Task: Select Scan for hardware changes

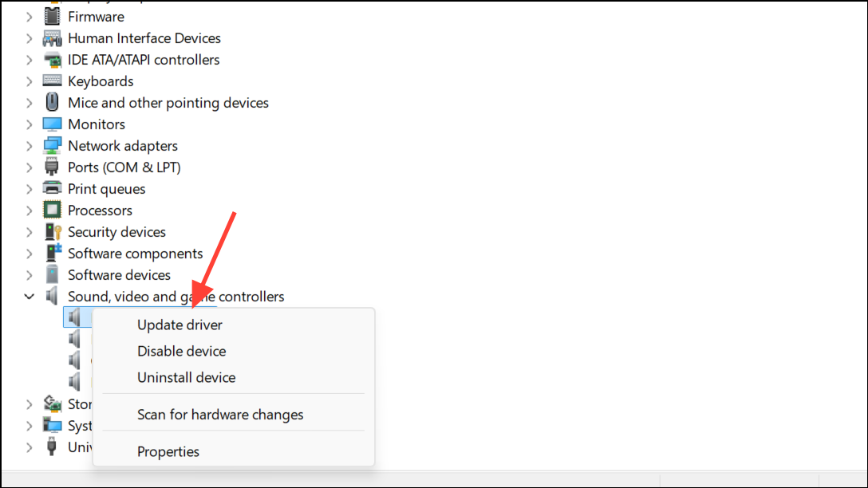Action: coord(220,415)
